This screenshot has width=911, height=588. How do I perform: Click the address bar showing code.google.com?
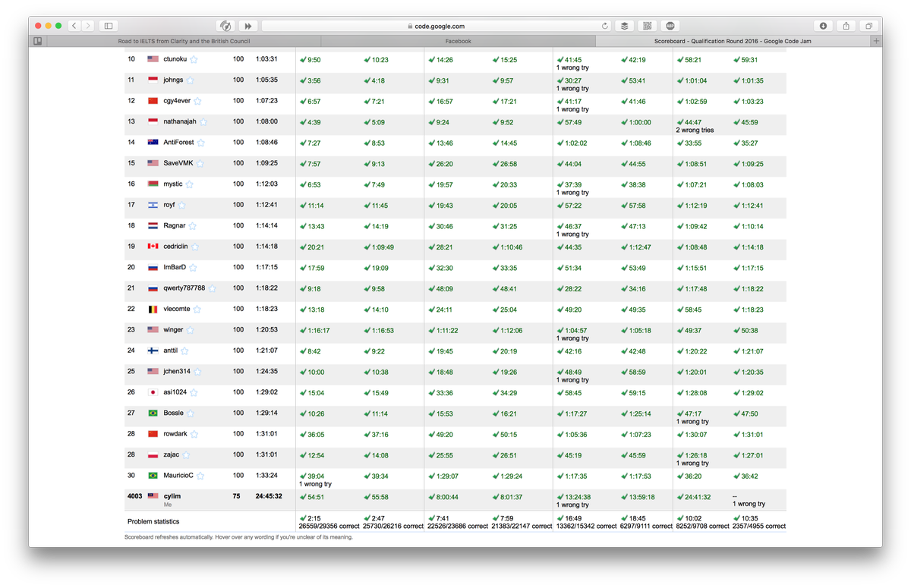click(436, 26)
